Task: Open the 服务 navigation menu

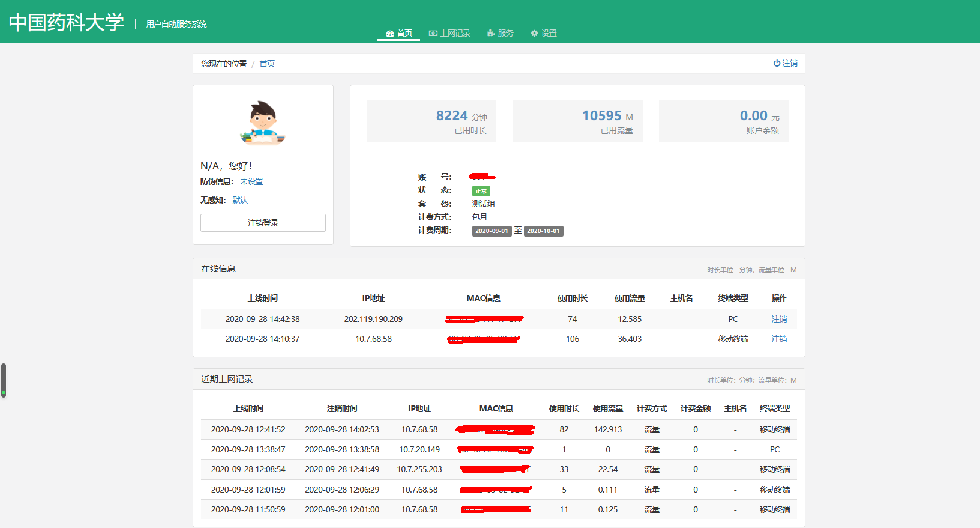Action: coord(505,34)
